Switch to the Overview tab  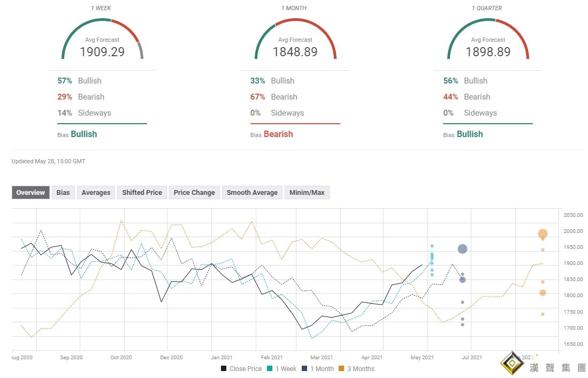point(30,193)
